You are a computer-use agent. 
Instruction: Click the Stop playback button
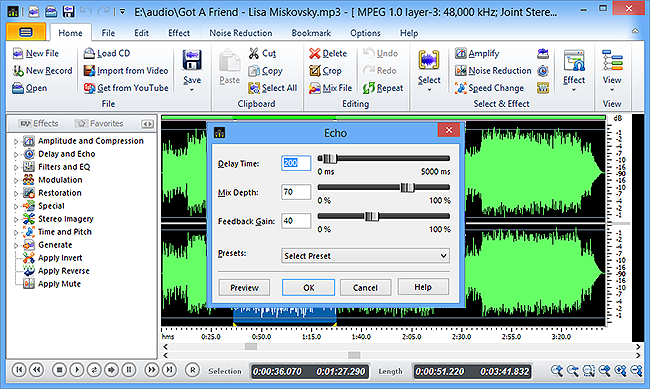point(59,370)
